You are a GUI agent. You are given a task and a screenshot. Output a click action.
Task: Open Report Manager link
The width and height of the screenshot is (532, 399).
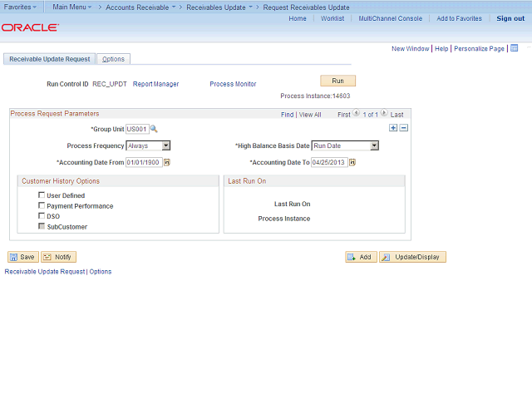pos(155,84)
